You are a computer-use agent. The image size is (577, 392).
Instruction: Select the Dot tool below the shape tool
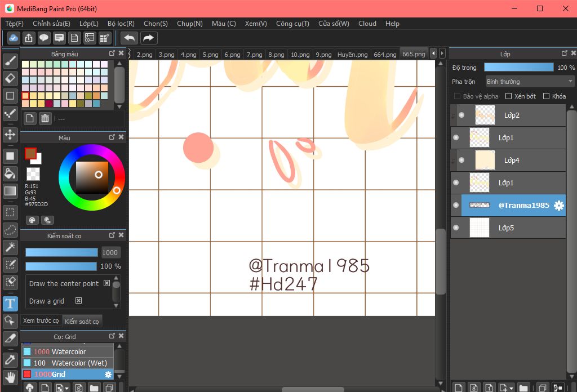tap(10, 114)
